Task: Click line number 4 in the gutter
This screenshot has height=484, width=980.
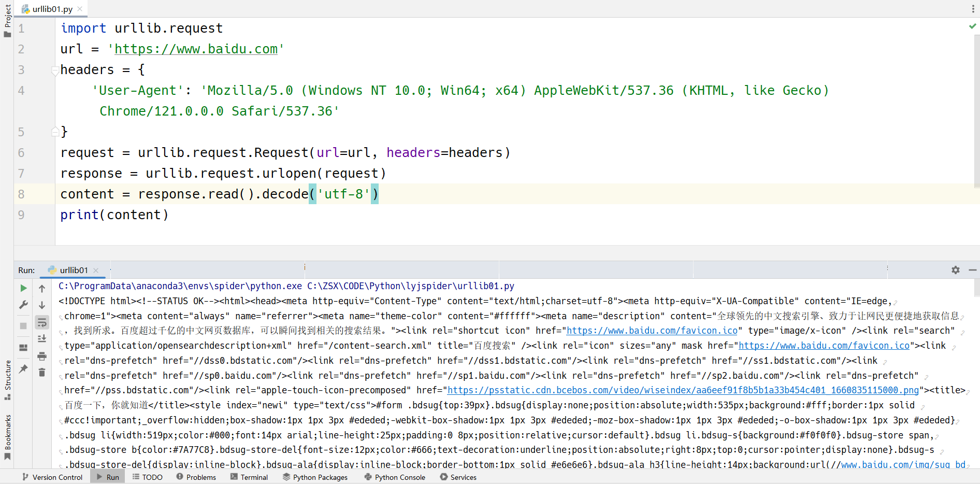Action: 21,91
